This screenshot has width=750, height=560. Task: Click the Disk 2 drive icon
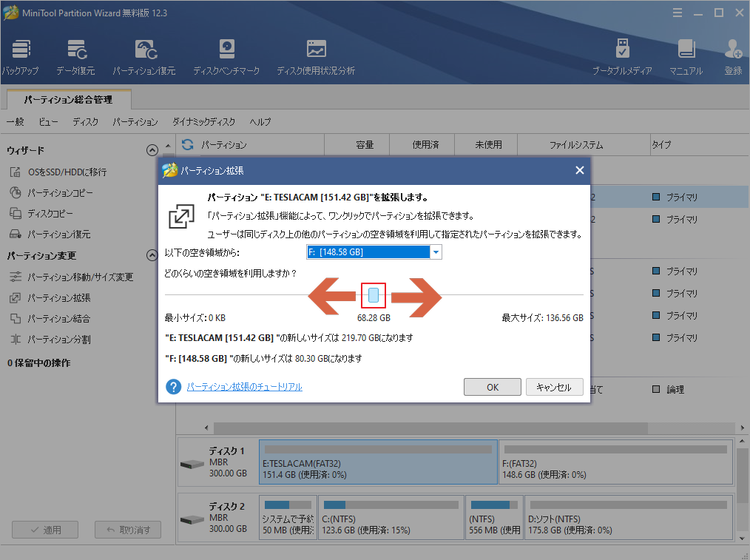tap(192, 519)
